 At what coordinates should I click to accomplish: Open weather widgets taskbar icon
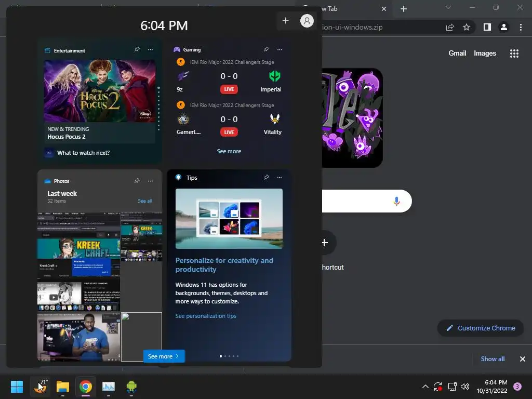pyautogui.click(x=41, y=387)
